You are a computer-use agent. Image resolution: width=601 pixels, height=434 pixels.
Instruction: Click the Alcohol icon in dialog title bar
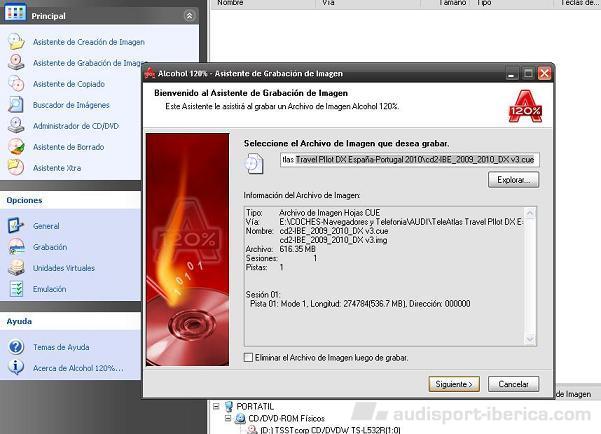(149, 73)
